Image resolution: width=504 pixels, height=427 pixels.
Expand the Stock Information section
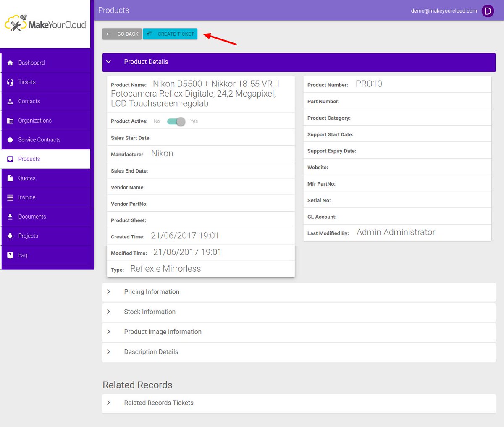click(299, 312)
